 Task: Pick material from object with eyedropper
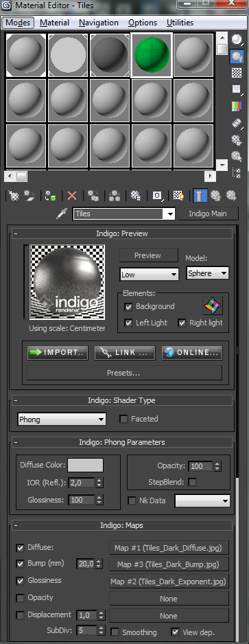click(62, 214)
